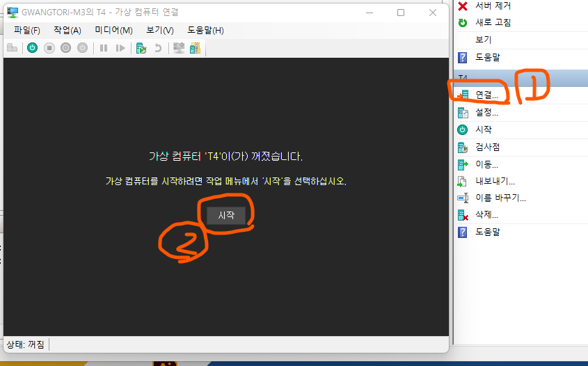Open the 보기(V) menu
588x366 pixels.
click(160, 31)
